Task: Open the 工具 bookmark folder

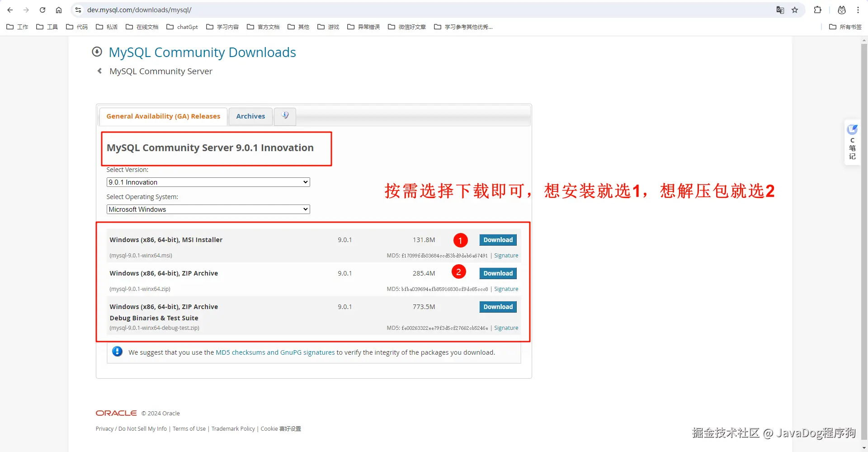Action: (47, 27)
